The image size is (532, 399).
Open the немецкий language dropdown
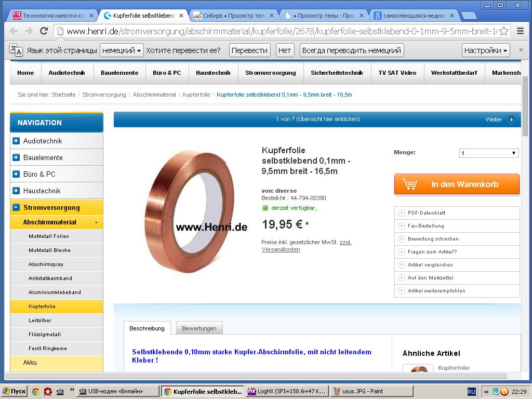point(122,50)
